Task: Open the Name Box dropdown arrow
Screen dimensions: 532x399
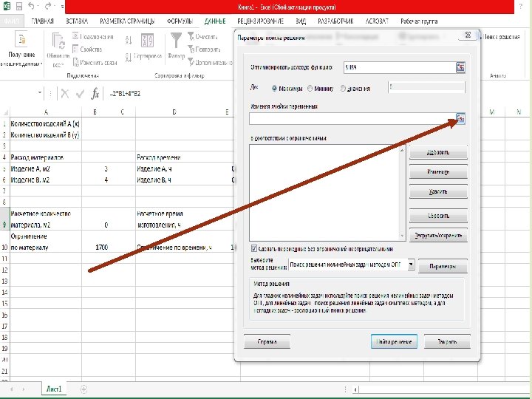Action: [x=40, y=92]
